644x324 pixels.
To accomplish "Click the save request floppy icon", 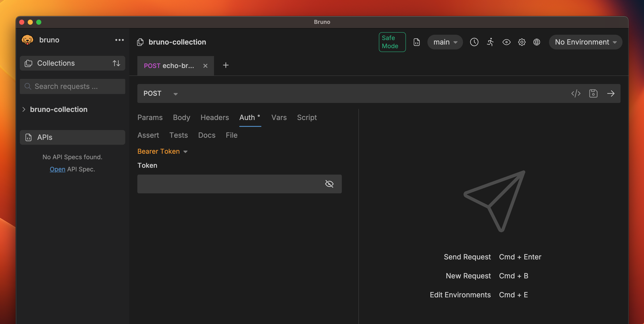I will point(593,93).
